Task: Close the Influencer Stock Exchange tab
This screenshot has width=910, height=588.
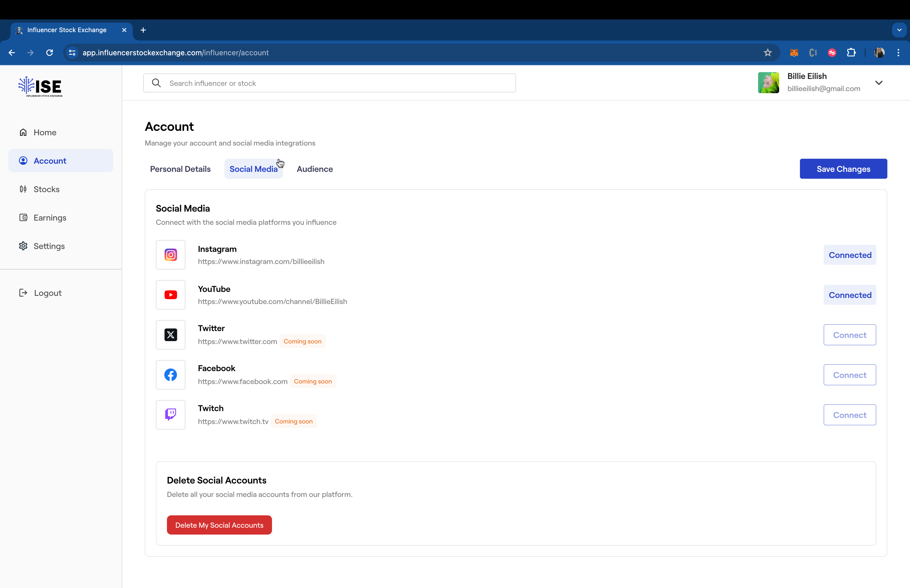Action: point(124,30)
